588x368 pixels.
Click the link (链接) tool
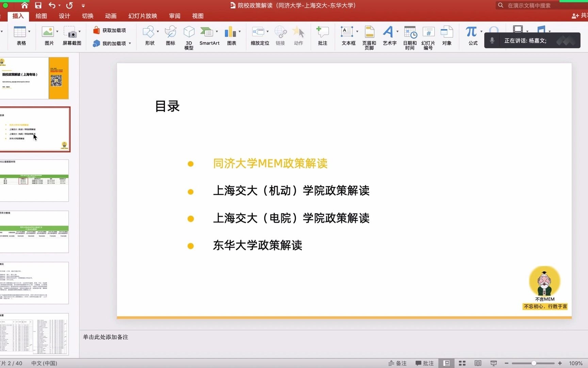click(280, 36)
